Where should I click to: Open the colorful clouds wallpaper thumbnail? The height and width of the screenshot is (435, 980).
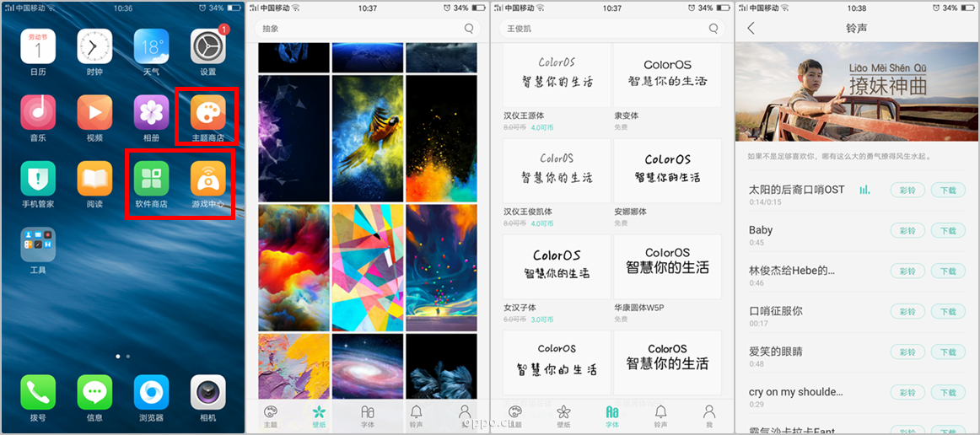tap(293, 267)
